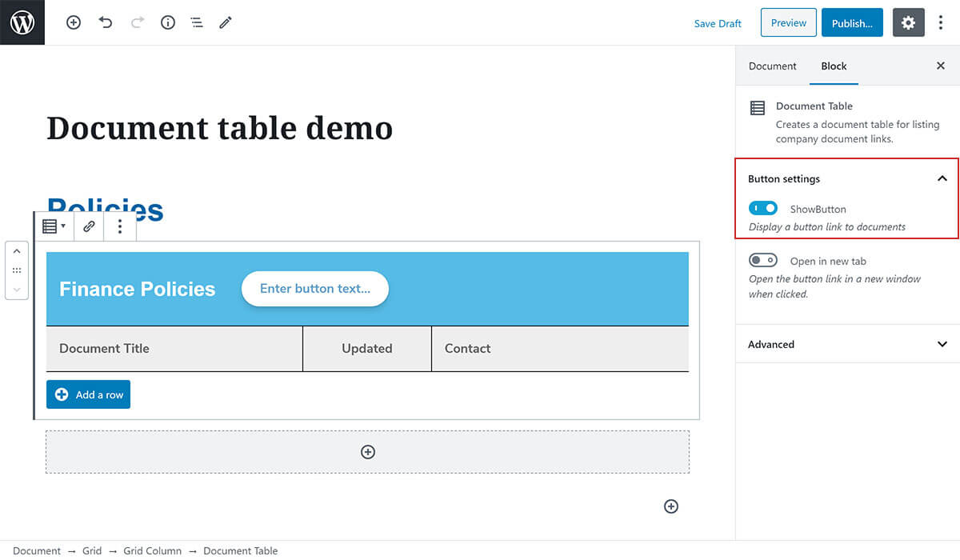Click the link icon in block toolbar
The image size is (960, 560).
click(x=90, y=226)
